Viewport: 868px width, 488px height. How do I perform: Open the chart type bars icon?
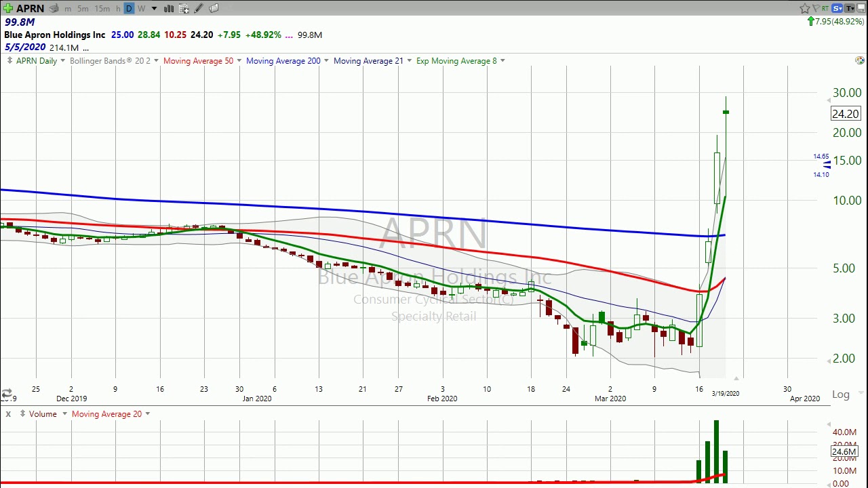pyautogui.click(x=169, y=9)
